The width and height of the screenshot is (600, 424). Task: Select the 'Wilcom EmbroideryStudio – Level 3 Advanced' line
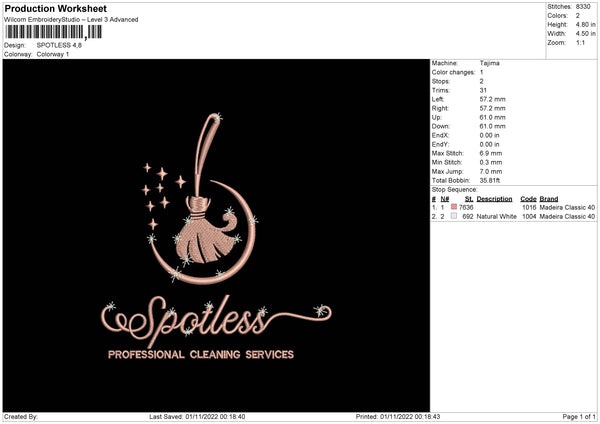[71, 20]
